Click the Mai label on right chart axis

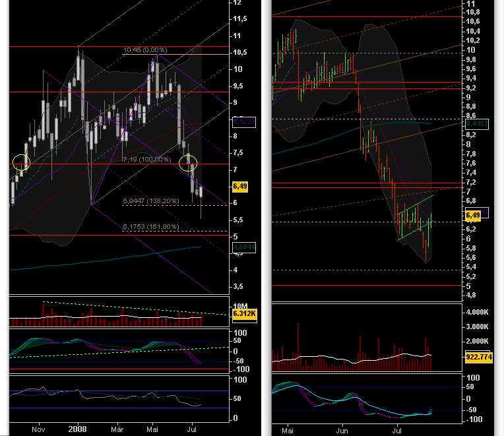pyautogui.click(x=288, y=431)
